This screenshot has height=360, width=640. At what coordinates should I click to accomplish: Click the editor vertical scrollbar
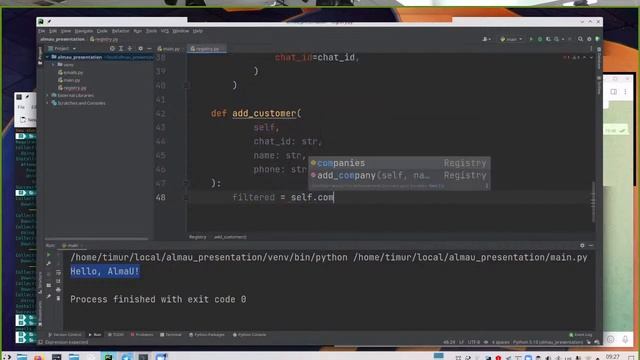tap(593, 201)
